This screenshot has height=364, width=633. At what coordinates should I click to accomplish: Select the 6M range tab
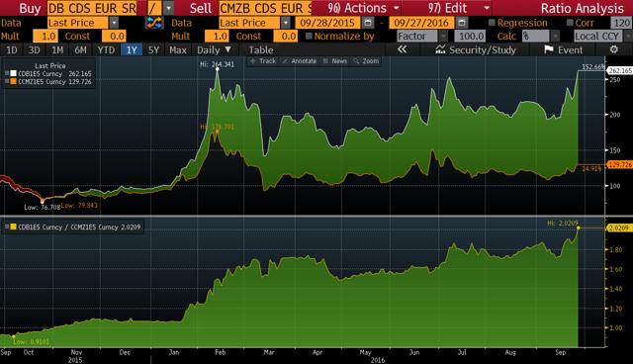point(80,50)
